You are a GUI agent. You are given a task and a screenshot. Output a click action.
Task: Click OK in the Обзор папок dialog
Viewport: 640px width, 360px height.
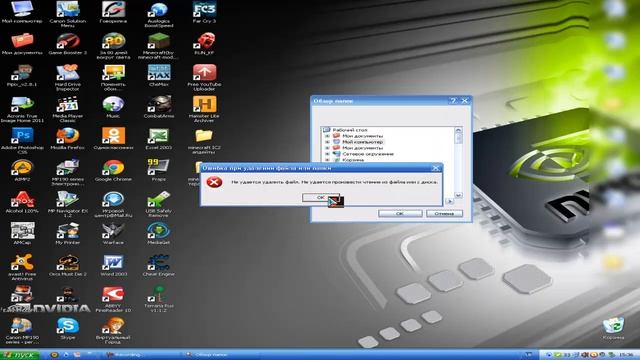pos(400,213)
